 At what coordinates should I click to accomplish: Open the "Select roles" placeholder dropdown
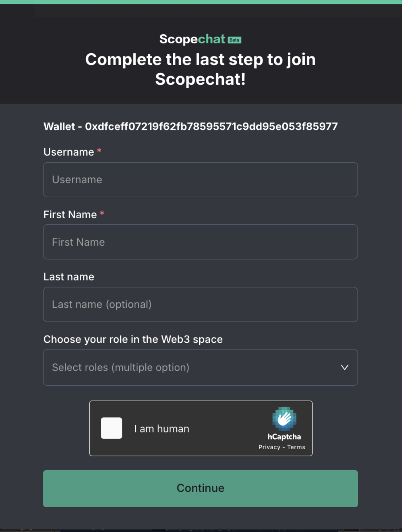click(121, 368)
